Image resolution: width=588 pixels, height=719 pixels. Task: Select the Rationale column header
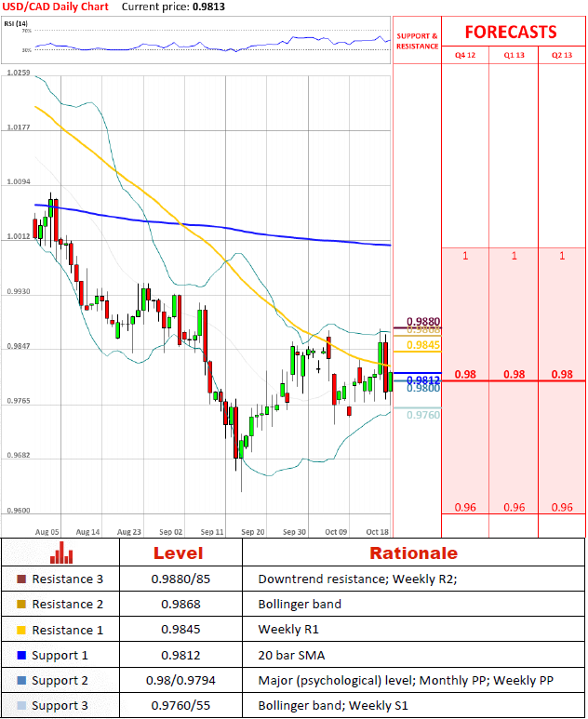413,553
